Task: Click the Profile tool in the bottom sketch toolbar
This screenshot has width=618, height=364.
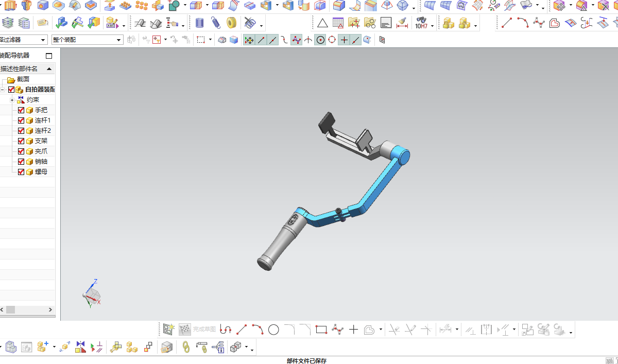Action: 226,330
